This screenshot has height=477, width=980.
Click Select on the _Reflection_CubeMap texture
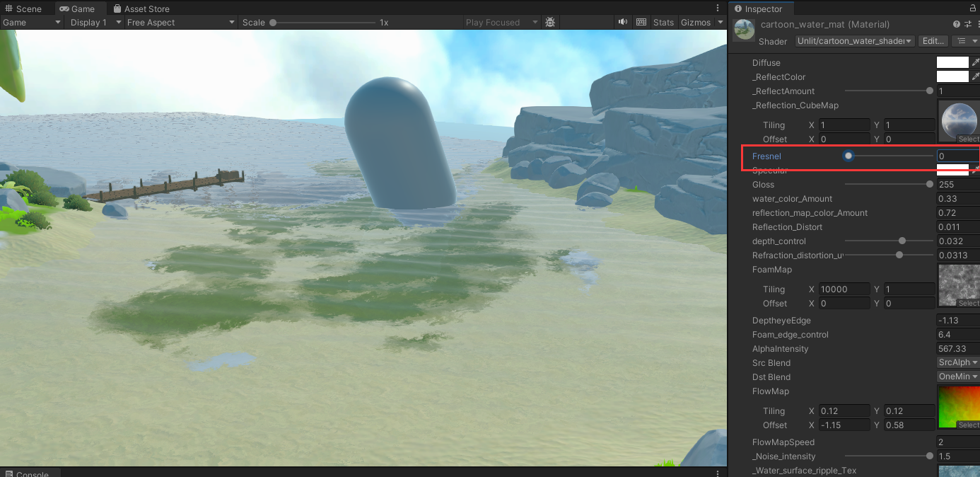click(968, 139)
